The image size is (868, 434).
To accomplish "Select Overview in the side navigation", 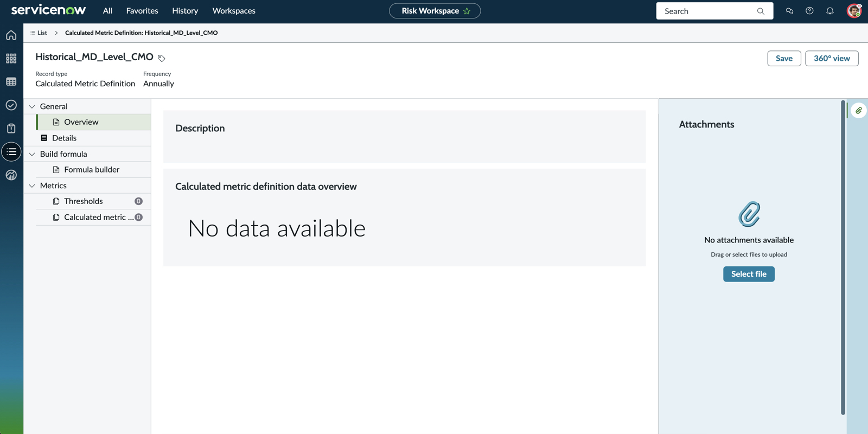I will 93,122.
